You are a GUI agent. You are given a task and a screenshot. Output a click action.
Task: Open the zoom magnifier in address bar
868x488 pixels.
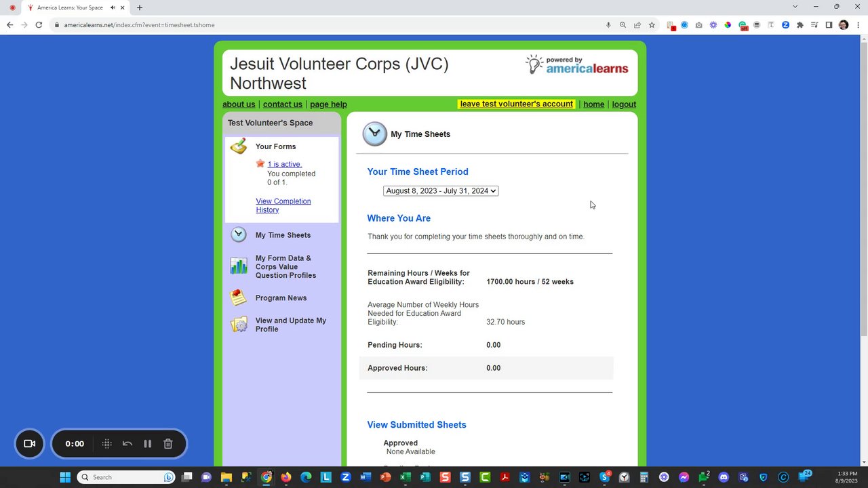point(623,25)
